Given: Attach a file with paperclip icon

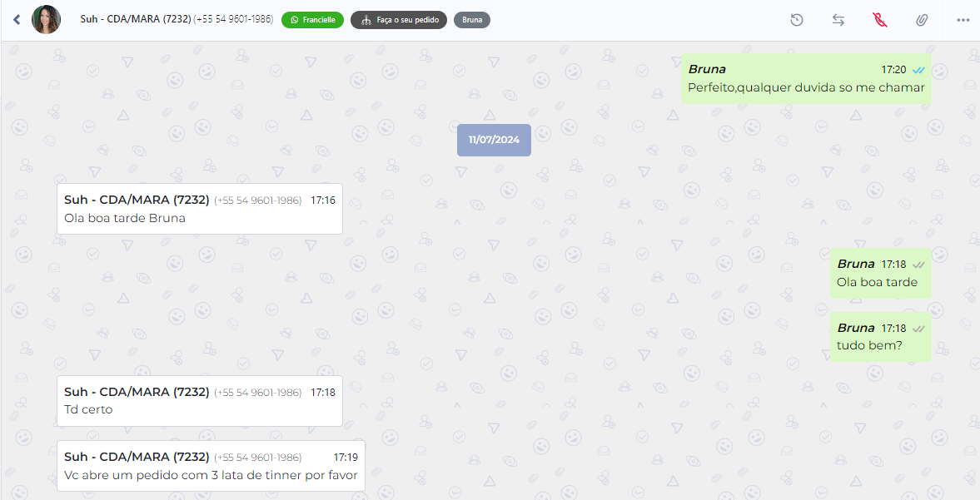Looking at the screenshot, I should [x=922, y=20].
